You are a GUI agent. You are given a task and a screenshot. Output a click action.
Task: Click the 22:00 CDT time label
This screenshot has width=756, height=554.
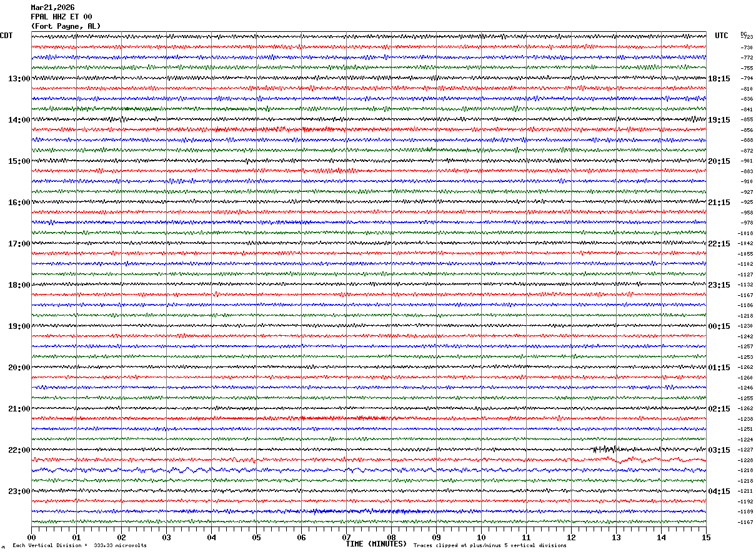pyautogui.click(x=19, y=450)
